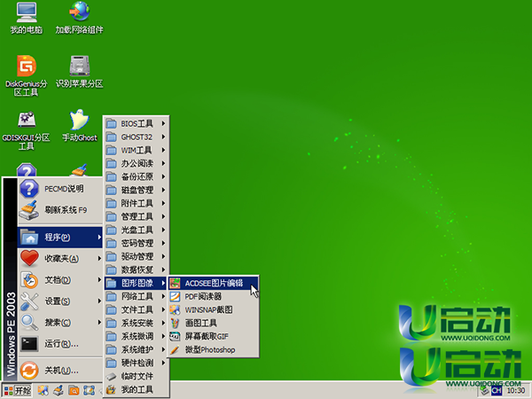This screenshot has height=399, width=532.
Task: Launch ACDSEE图片编辑 from the submenu
Action: [x=213, y=283]
